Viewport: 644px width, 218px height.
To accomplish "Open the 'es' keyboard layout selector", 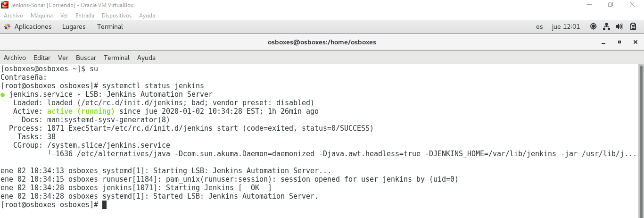I will [539, 26].
